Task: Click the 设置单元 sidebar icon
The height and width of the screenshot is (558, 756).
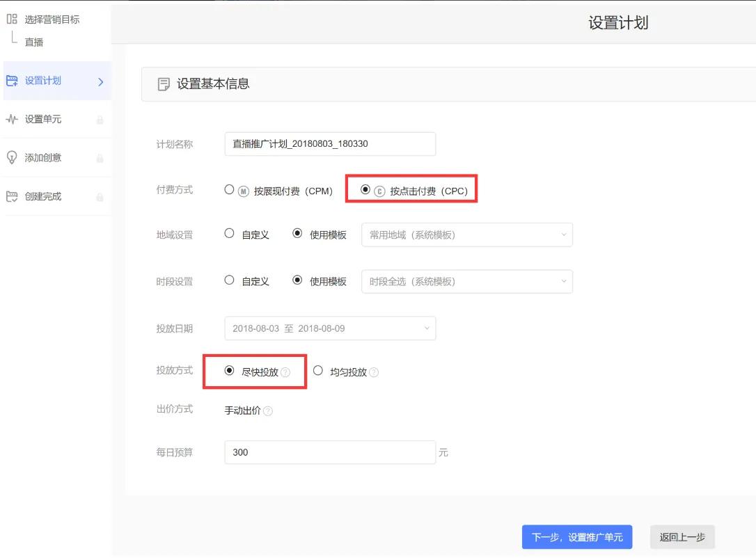Action: pos(13,119)
